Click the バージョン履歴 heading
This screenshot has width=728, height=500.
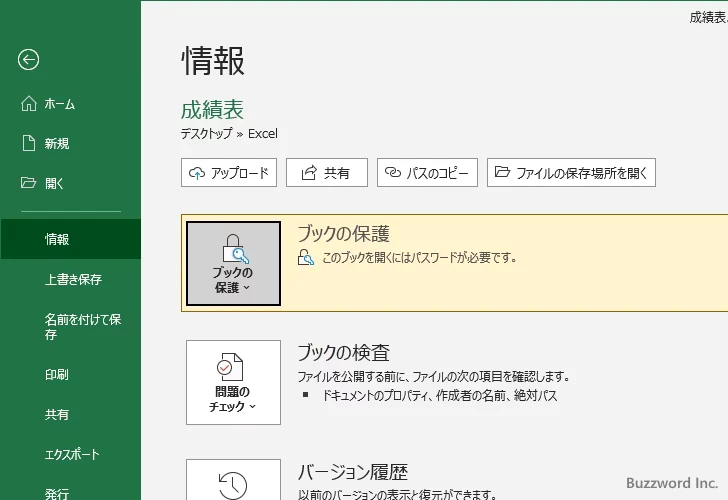(x=353, y=473)
